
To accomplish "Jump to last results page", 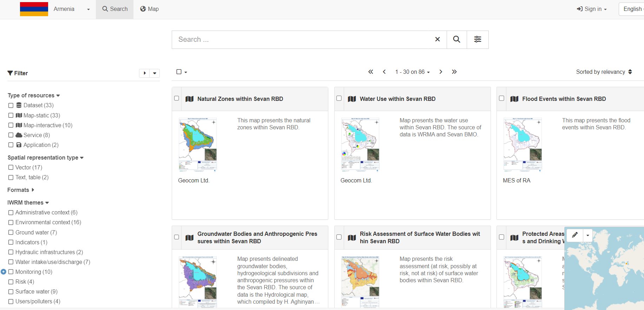I will [454, 72].
